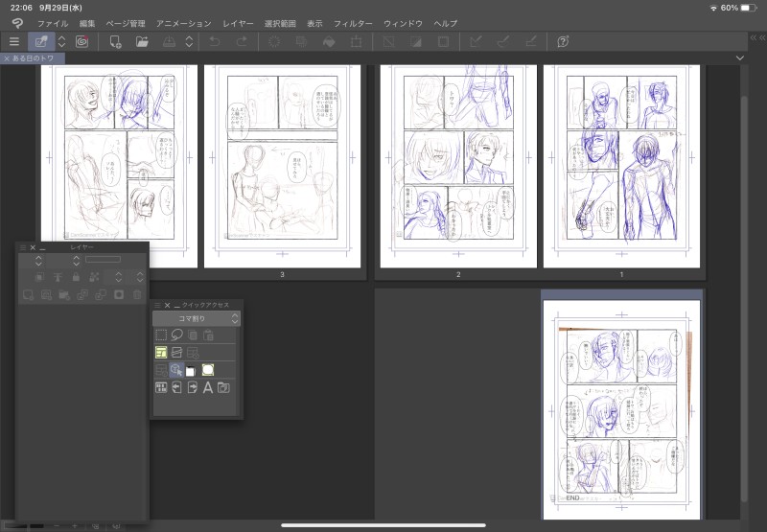The width and height of the screenshot is (767, 532).
Task: Select the Text tool A icon
Action: (x=208, y=388)
